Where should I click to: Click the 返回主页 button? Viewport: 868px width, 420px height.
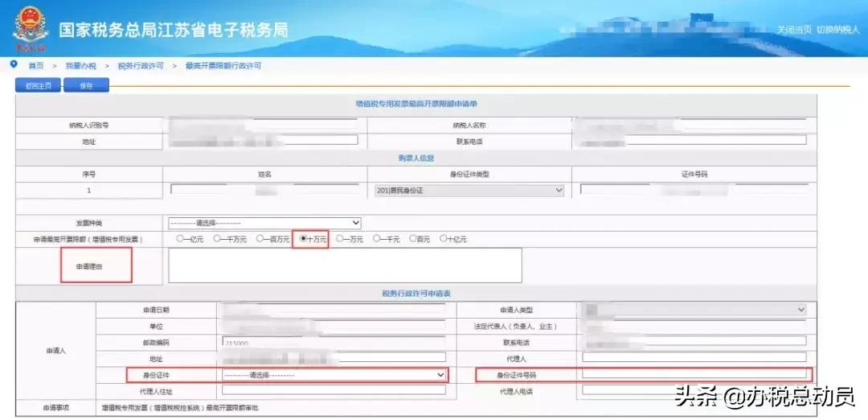pyautogui.click(x=39, y=86)
